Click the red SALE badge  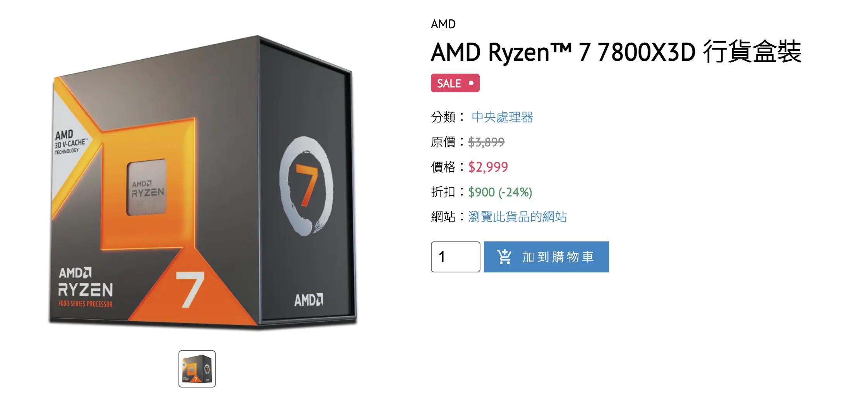[x=455, y=83]
